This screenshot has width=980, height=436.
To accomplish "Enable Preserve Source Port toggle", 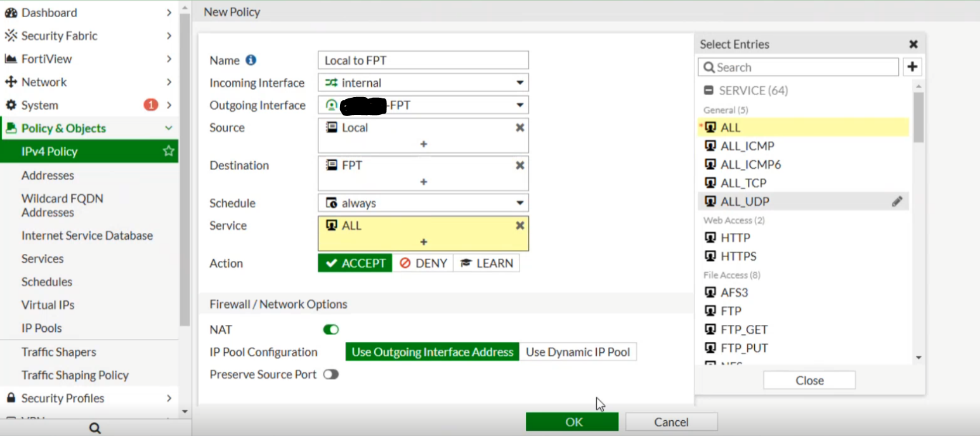I will (331, 374).
